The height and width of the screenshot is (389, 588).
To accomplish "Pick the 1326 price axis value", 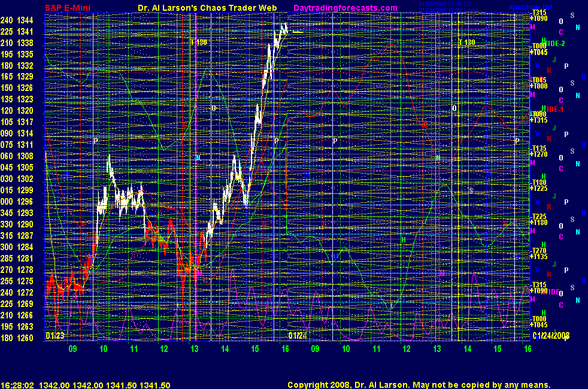I will (x=25, y=88).
